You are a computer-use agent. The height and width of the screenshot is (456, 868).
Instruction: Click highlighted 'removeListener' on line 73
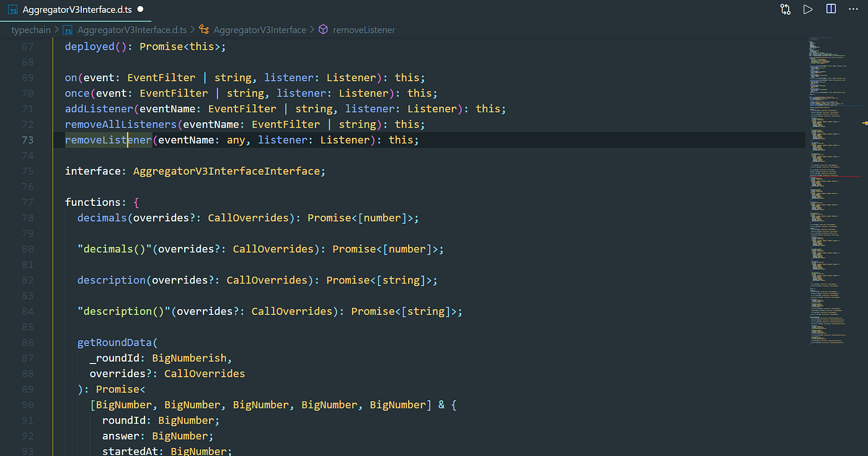(x=108, y=140)
